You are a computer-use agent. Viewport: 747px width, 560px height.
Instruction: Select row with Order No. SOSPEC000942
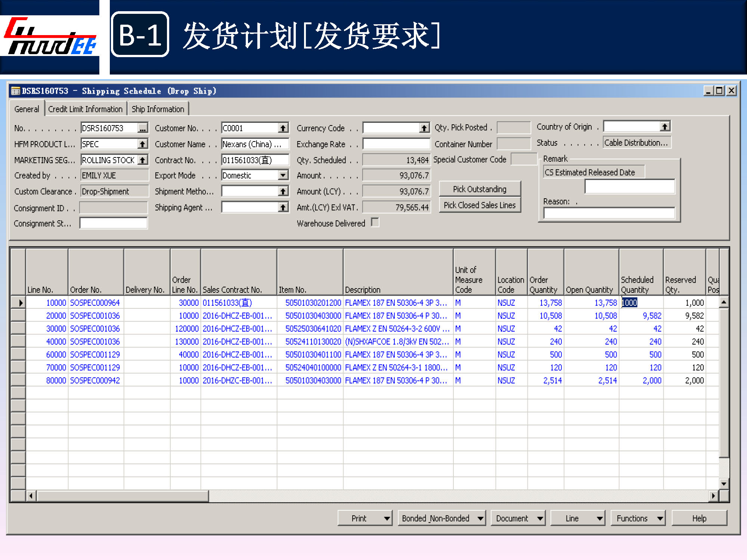point(95,380)
